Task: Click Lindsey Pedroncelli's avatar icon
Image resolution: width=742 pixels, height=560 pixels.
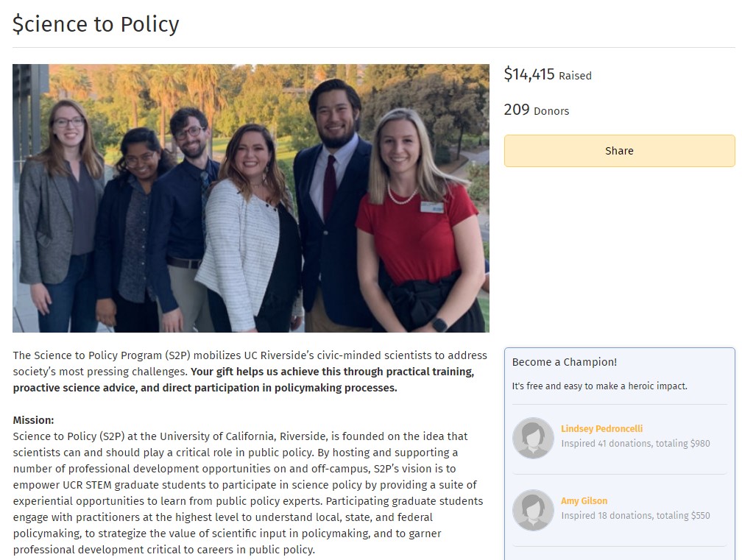Action: coord(533,438)
